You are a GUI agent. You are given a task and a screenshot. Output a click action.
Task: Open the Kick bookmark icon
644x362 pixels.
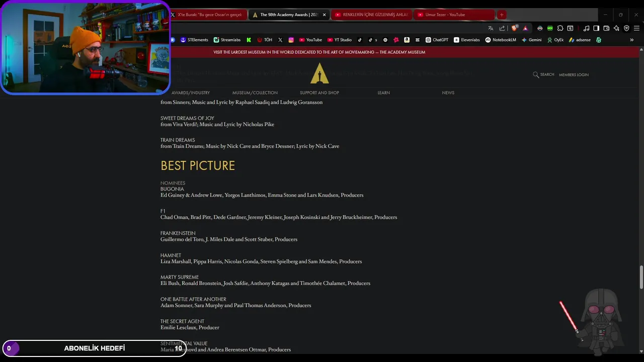point(249,40)
